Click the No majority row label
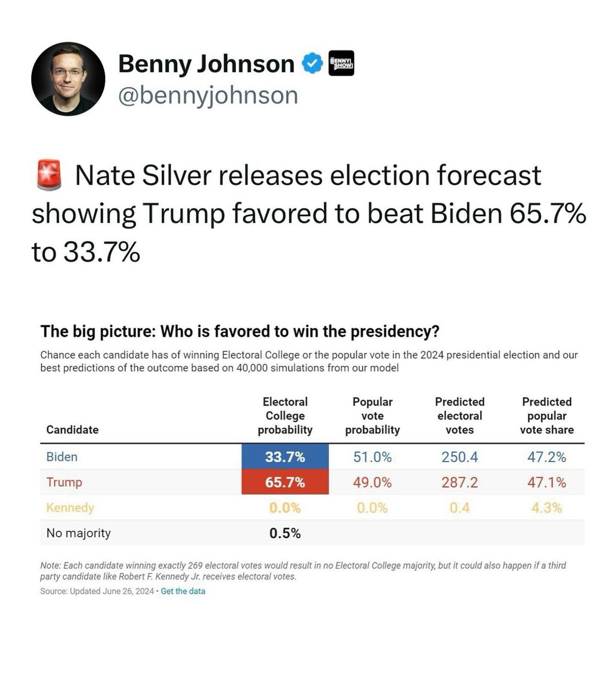The width and height of the screenshot is (616, 676). [x=79, y=533]
